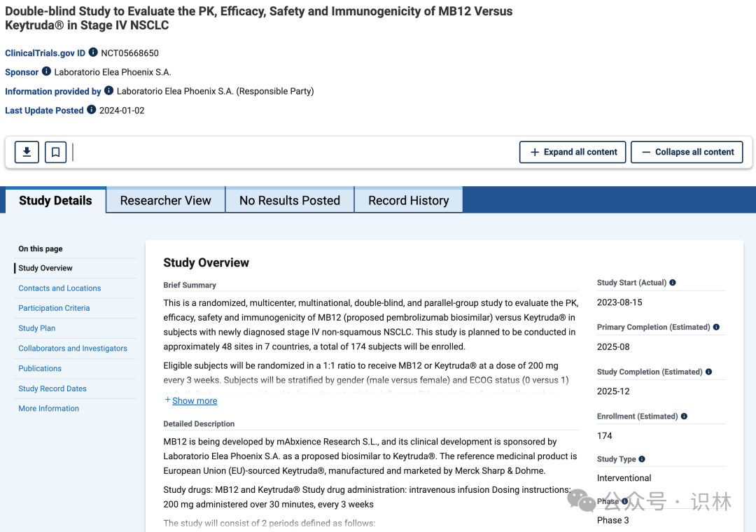Click the bookmark save icon
Viewport: 756px width, 532px height.
tap(55, 152)
